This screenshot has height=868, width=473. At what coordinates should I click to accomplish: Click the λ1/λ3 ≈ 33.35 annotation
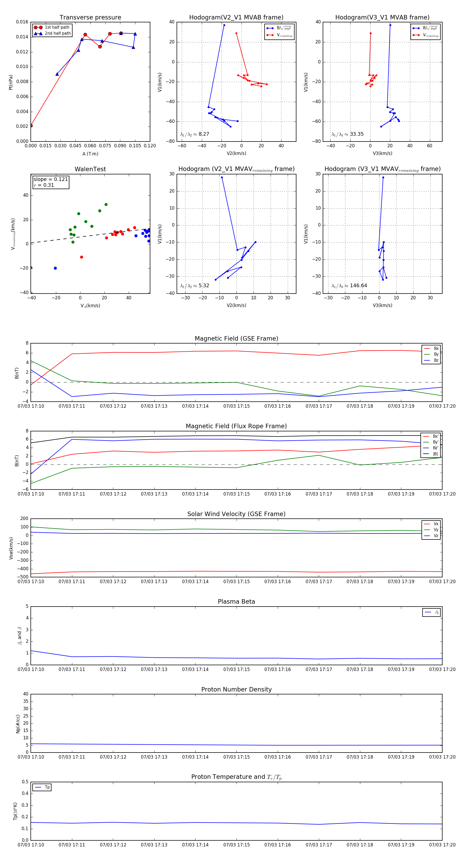[x=347, y=134]
